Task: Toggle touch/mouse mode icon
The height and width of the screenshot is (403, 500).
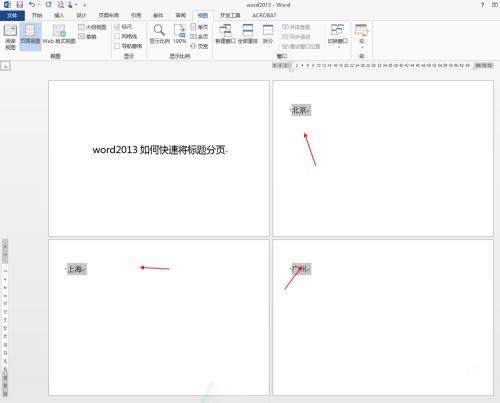Action: 70,5
